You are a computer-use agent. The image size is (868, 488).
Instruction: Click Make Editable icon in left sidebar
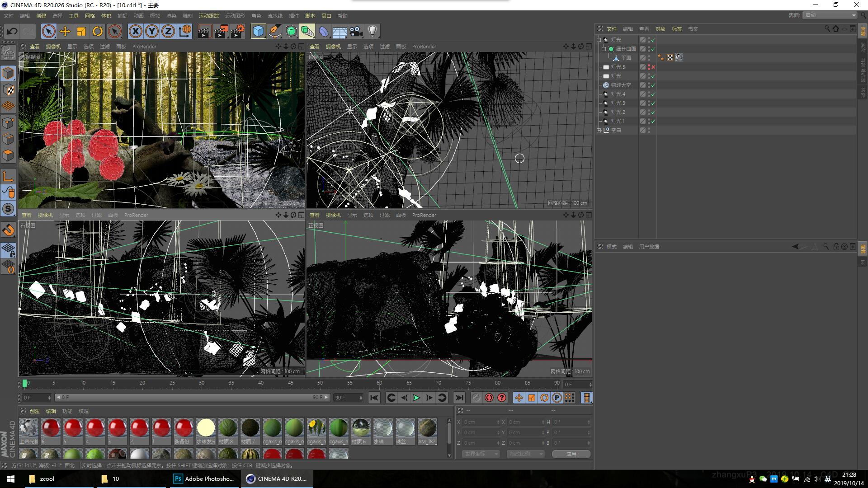tap(8, 53)
